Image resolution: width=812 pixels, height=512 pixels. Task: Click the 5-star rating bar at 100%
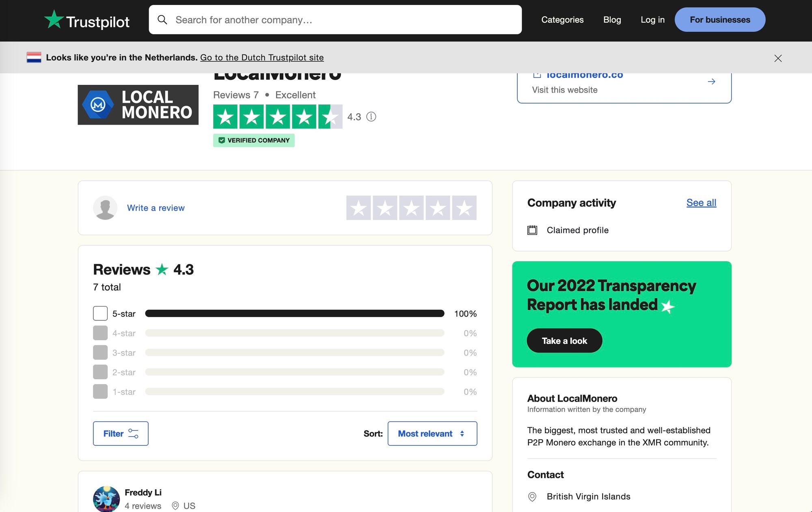click(x=295, y=313)
